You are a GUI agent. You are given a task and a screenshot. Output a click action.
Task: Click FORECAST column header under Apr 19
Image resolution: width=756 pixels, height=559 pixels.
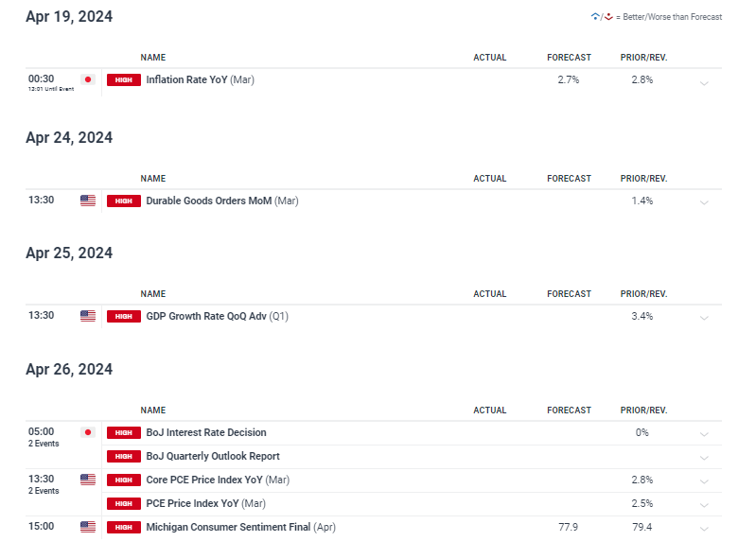[569, 58]
